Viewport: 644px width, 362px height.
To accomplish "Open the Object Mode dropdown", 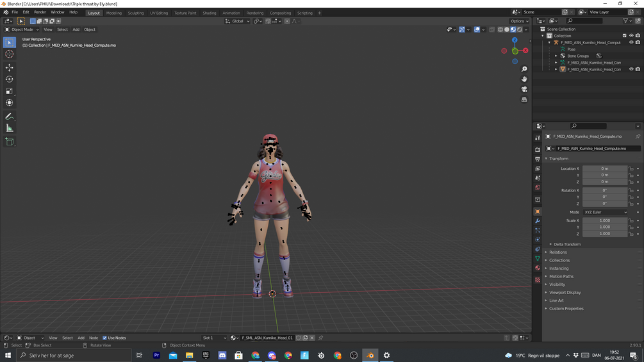I will click(22, 29).
